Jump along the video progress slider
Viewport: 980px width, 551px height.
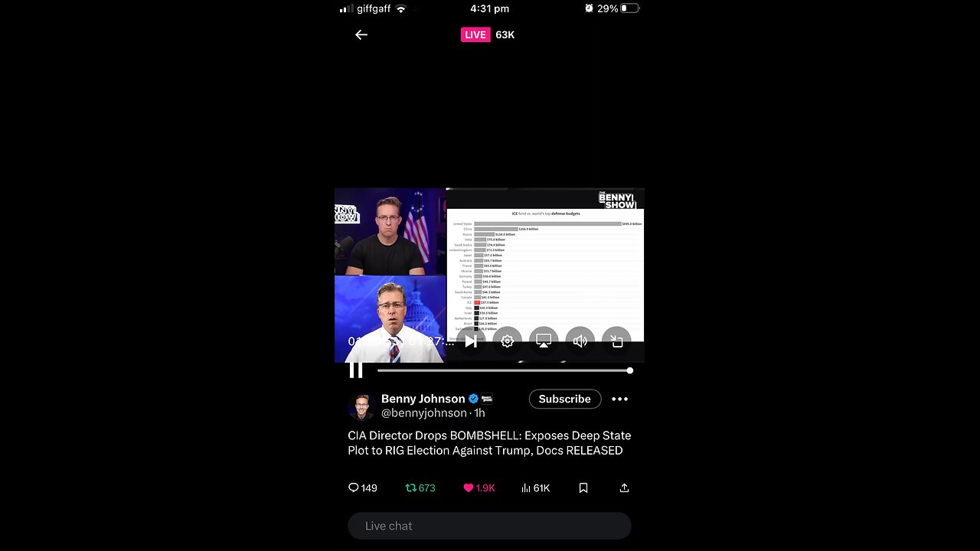click(x=505, y=370)
